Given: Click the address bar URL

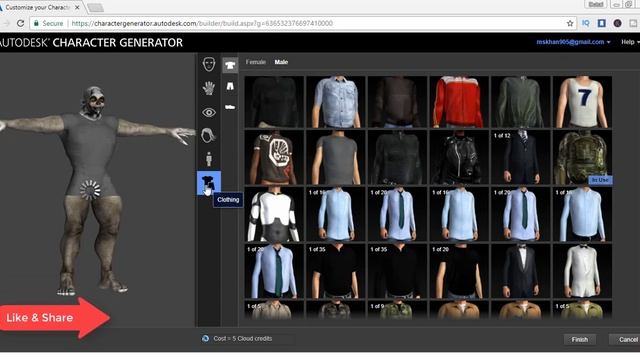Looking at the screenshot, I should (202, 23).
